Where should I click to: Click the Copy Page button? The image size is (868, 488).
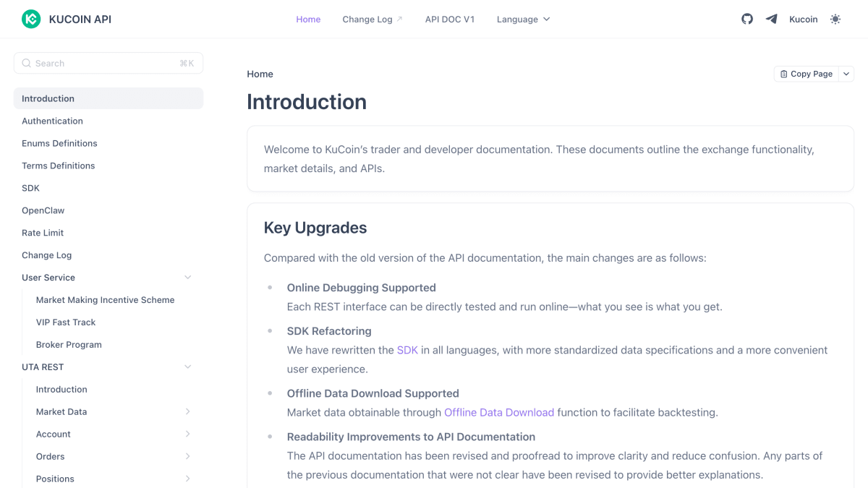pos(807,74)
